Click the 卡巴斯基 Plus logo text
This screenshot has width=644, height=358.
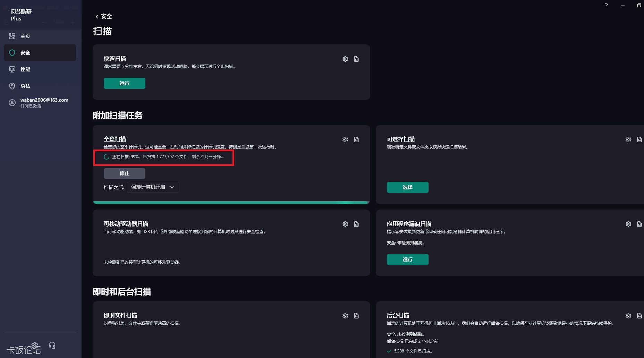click(x=20, y=15)
